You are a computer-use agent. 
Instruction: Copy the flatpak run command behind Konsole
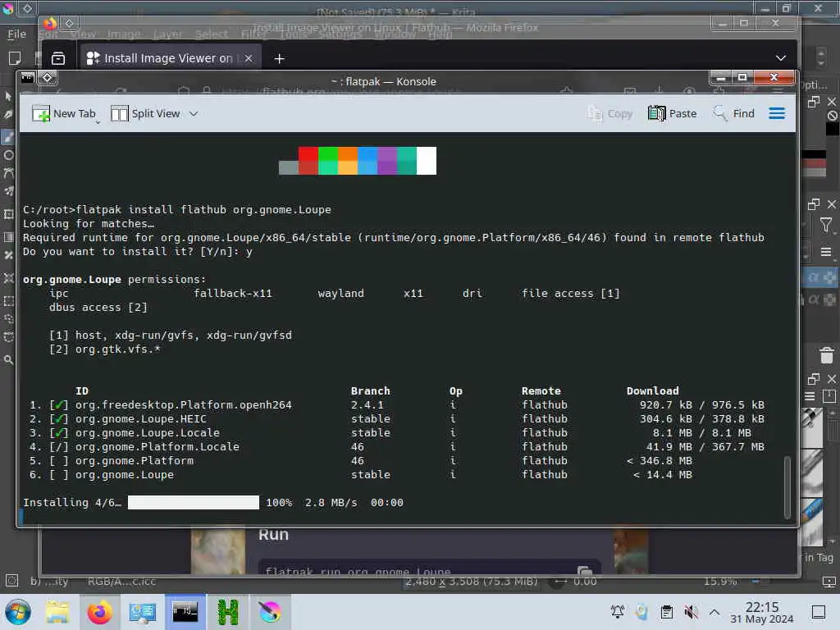coord(584,571)
